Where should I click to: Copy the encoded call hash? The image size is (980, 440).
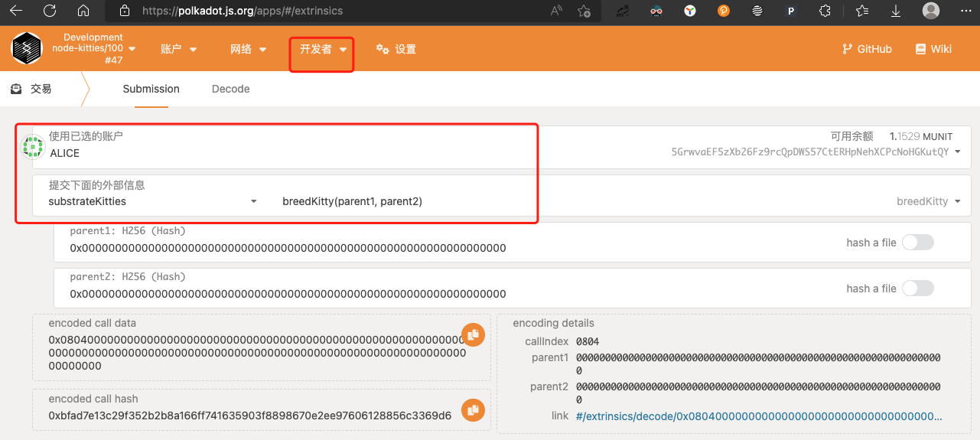473,410
